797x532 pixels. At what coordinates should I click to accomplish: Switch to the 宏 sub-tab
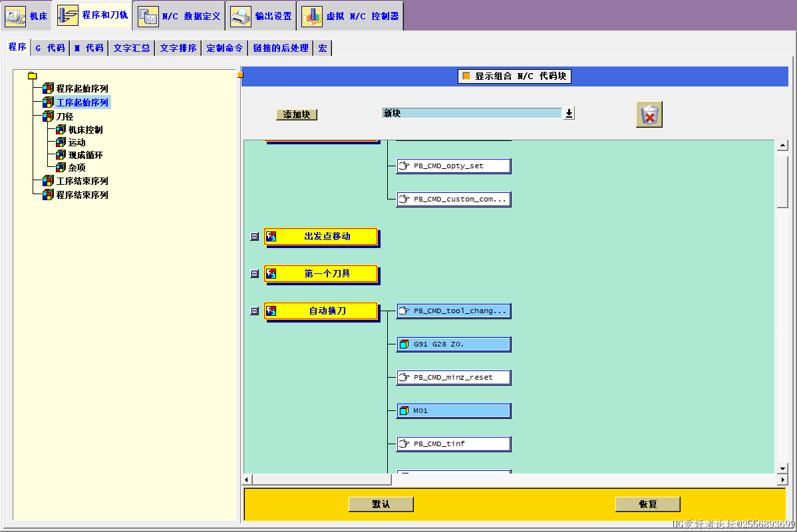(323, 48)
